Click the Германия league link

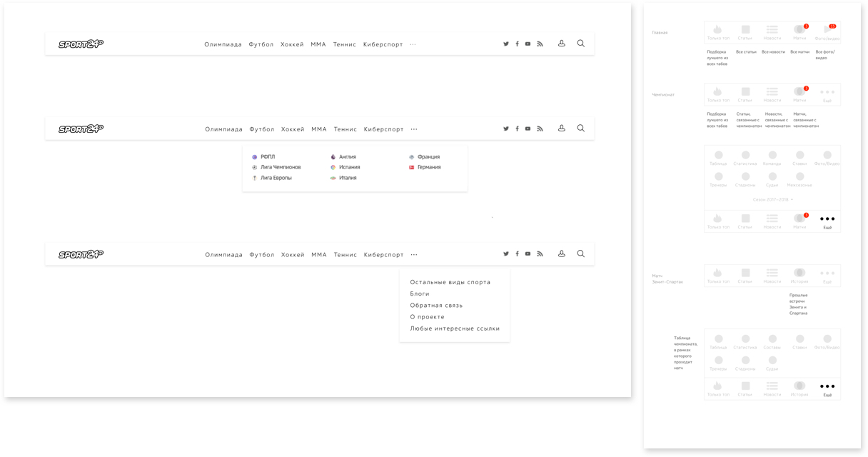[x=428, y=167]
